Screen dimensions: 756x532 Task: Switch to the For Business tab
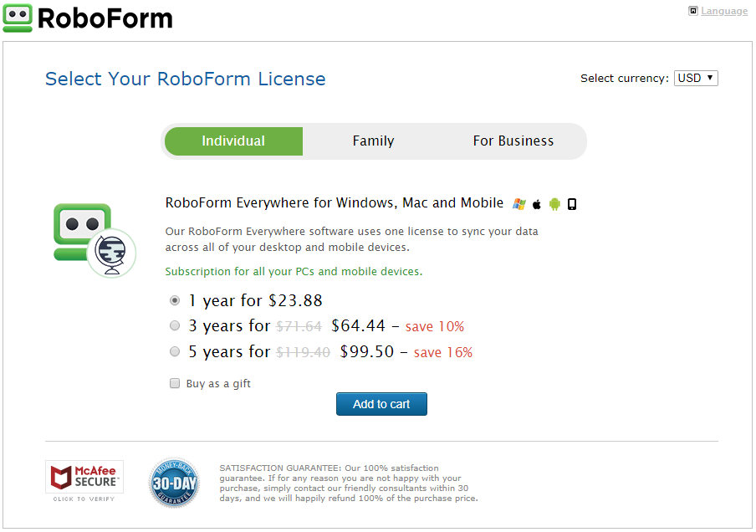pyautogui.click(x=513, y=141)
